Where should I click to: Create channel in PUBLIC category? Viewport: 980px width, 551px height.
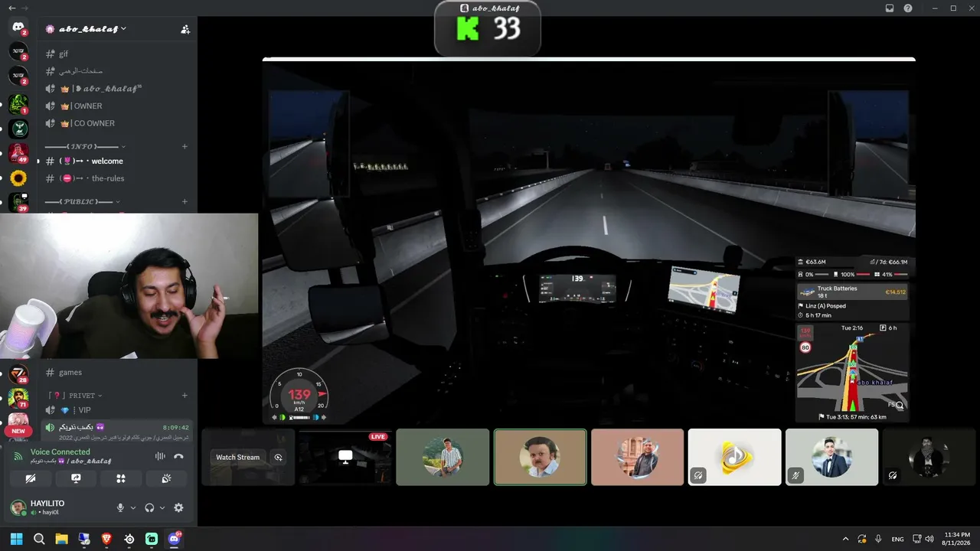tap(185, 202)
